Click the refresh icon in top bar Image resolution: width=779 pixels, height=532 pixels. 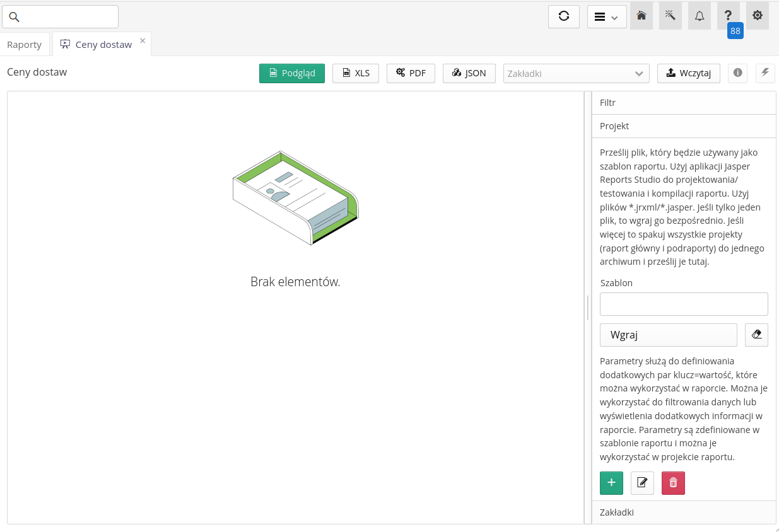564,16
